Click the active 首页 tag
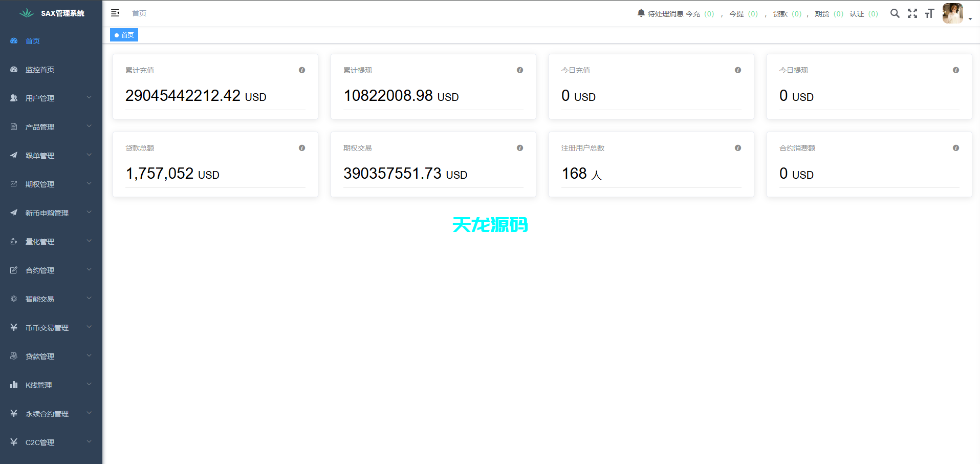 [x=124, y=35]
